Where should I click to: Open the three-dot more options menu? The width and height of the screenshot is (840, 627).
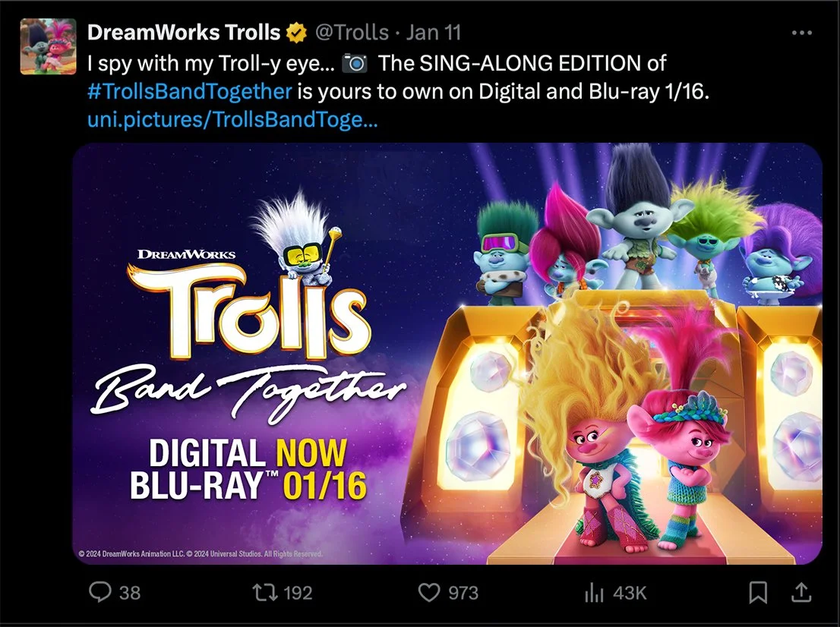[802, 33]
